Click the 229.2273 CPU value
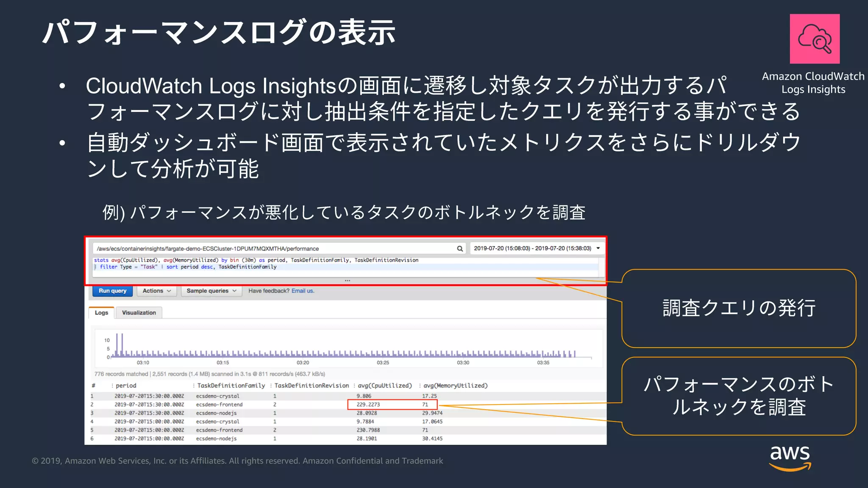The height and width of the screenshot is (488, 868). 368,405
